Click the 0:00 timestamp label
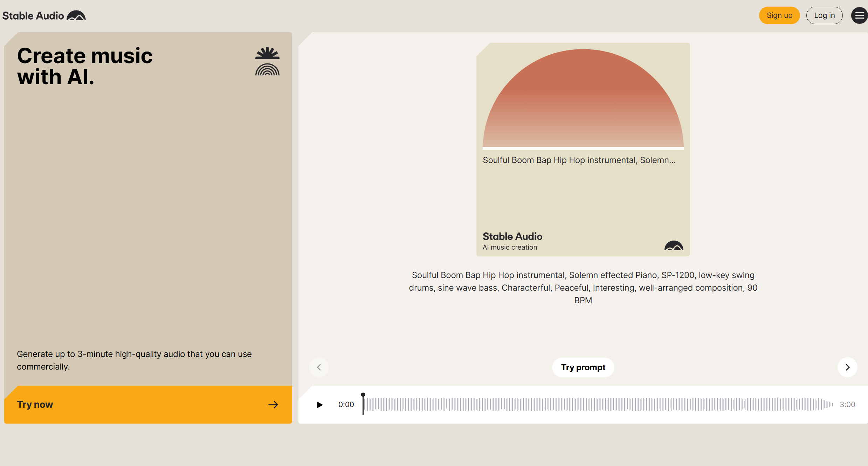Image resolution: width=868 pixels, height=466 pixels. [x=346, y=404]
